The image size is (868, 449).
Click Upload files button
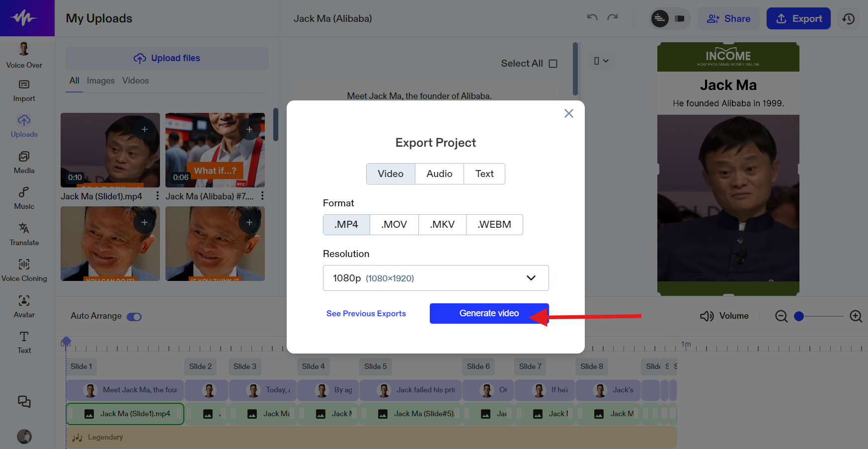(x=166, y=58)
